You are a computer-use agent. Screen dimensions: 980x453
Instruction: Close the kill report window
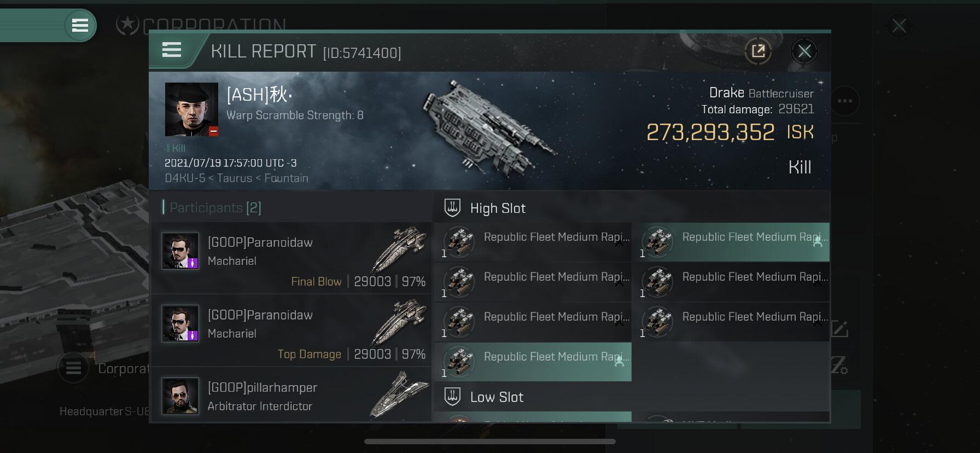click(x=804, y=51)
